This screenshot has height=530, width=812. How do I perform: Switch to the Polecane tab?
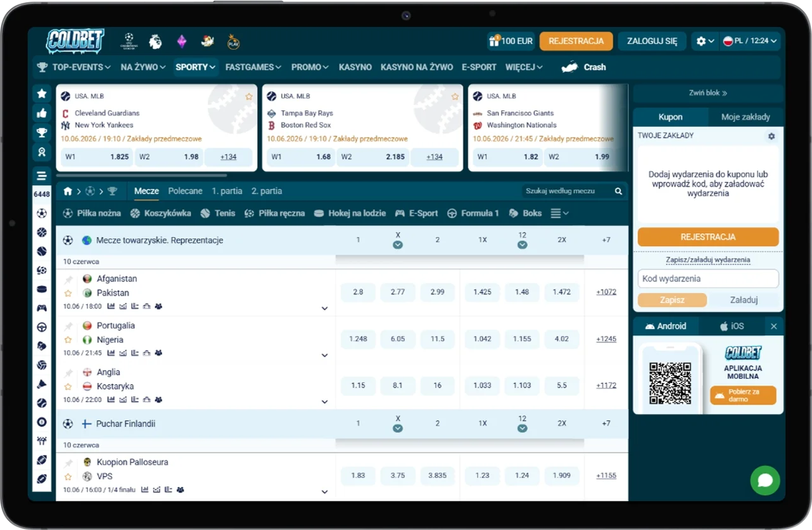185,191
